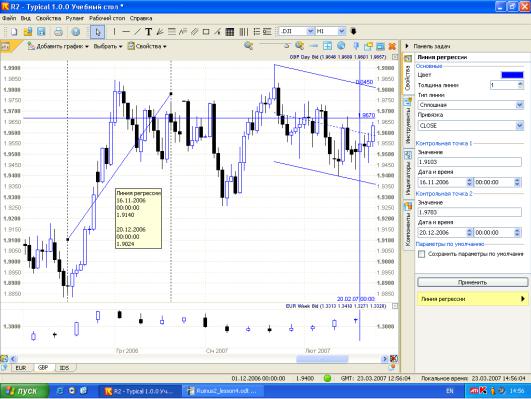531x399 pixels.
Task: Click the cascading windows icon
Action: (x=368, y=46)
